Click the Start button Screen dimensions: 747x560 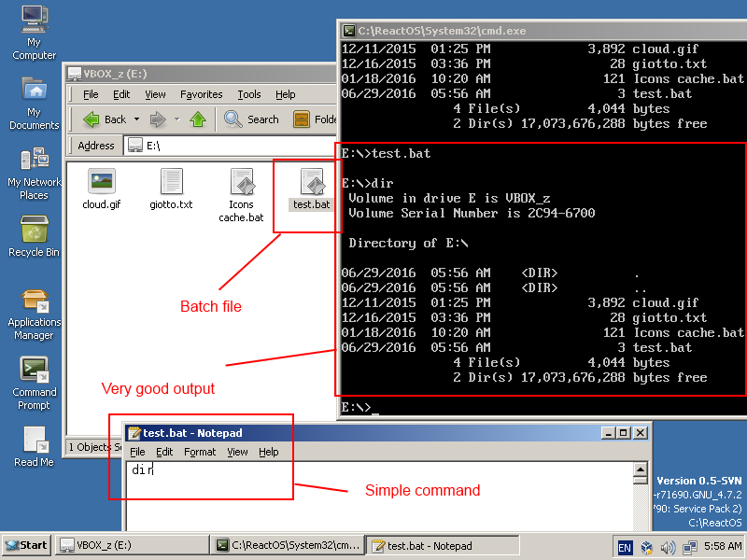[26, 545]
